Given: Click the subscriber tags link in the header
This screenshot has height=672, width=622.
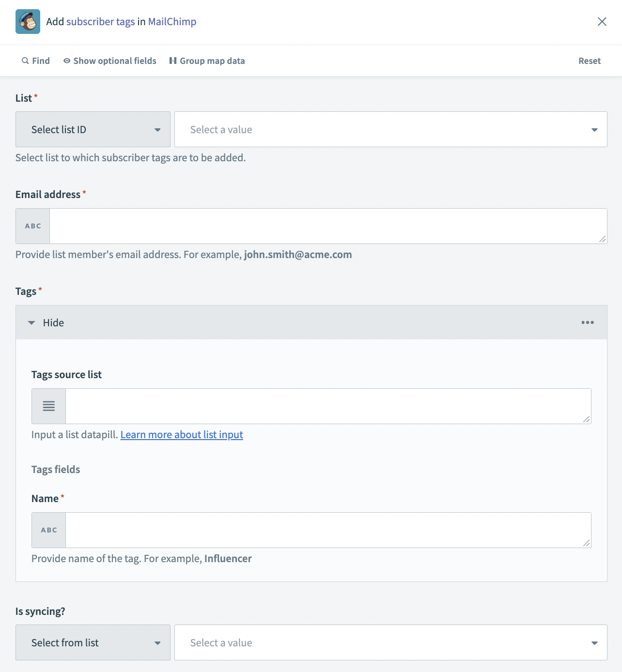Looking at the screenshot, I should (100, 21).
